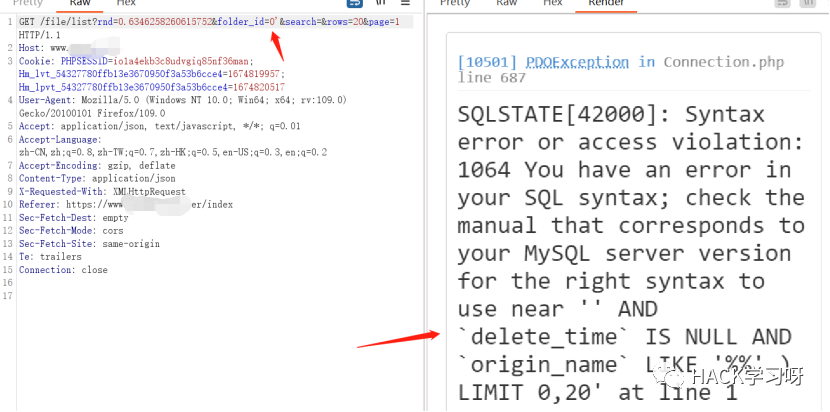Click the line 687 text
Screen dimensions: 830x412
(492, 78)
